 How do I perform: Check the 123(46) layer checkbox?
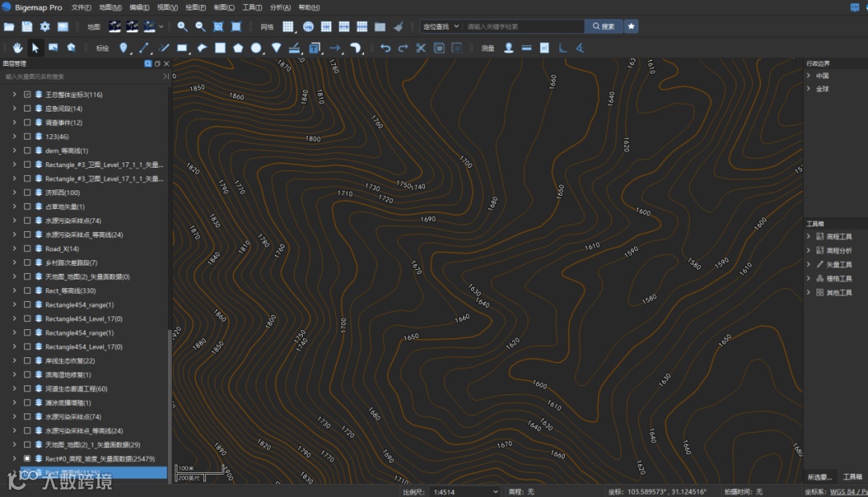pyautogui.click(x=27, y=136)
